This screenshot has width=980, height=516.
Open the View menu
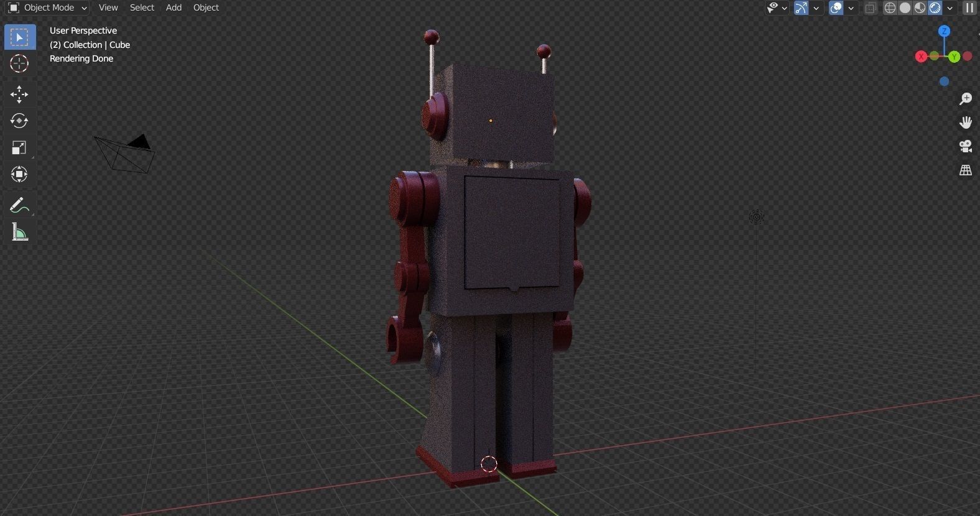click(x=108, y=7)
